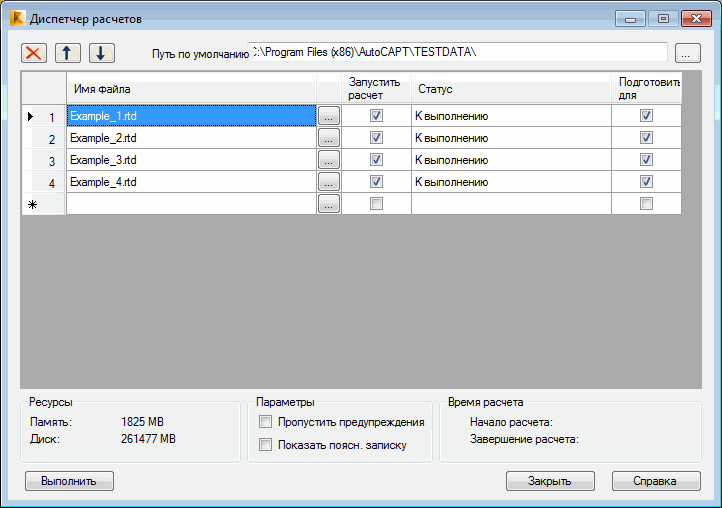
Task: Click the Выполнить button
Action: pyautogui.click(x=69, y=481)
